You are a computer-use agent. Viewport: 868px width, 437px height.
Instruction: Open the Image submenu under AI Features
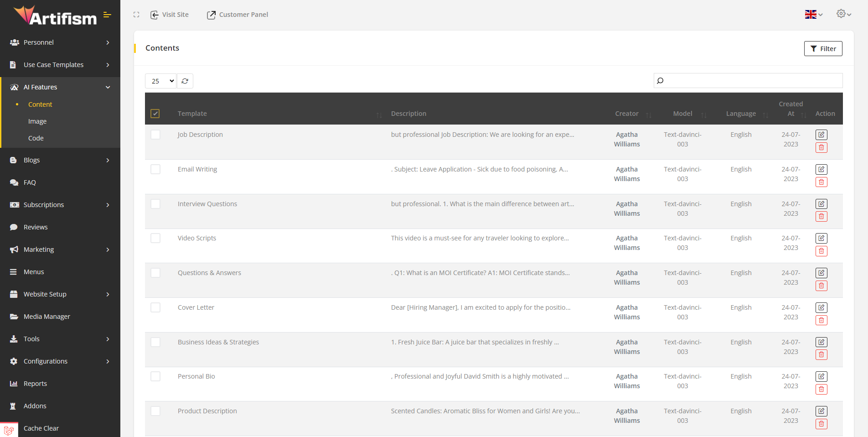tap(37, 121)
